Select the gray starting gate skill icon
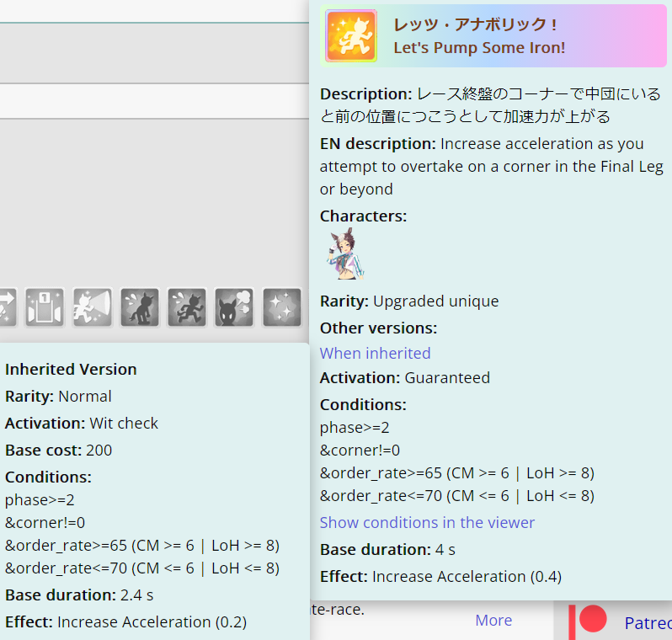Screen dimensions: 672x640 tap(45, 307)
